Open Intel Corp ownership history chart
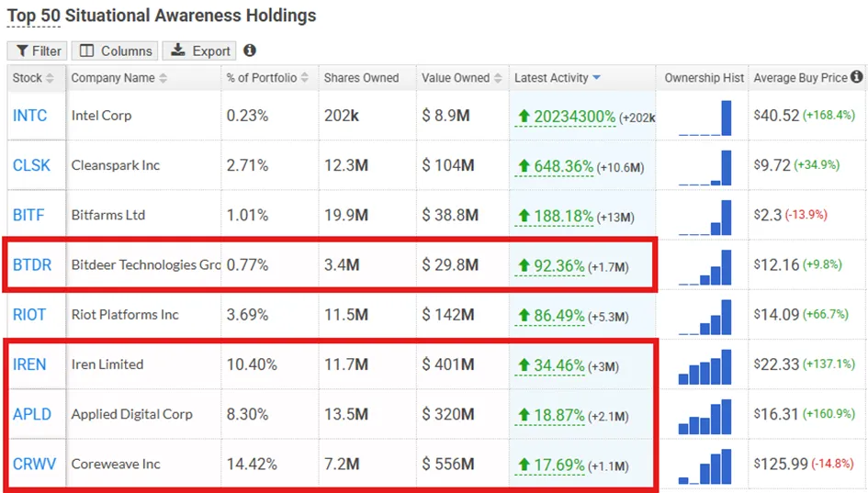This screenshot has height=493, width=868. pos(705,118)
